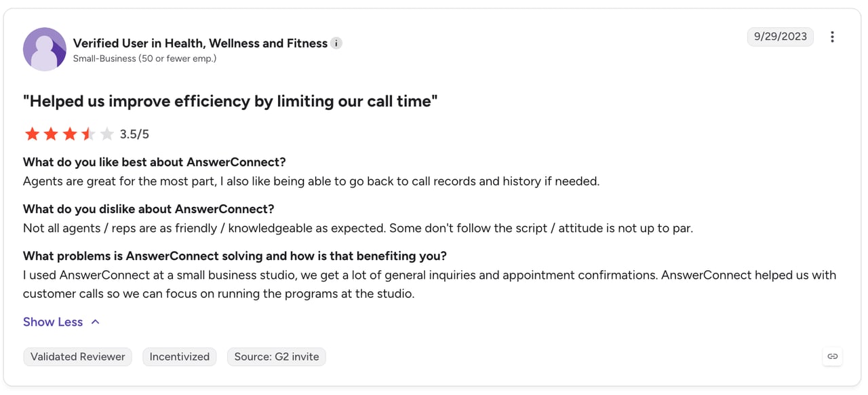Screen dimensions: 868x395
Task: Open the three-dot review options menu
Action: pyautogui.click(x=832, y=37)
